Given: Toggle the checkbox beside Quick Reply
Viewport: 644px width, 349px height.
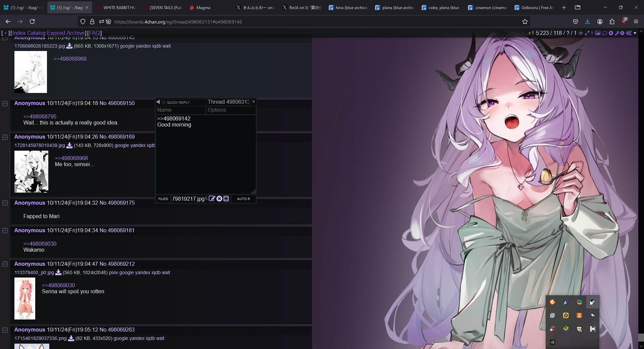Looking at the screenshot, I should (x=164, y=102).
